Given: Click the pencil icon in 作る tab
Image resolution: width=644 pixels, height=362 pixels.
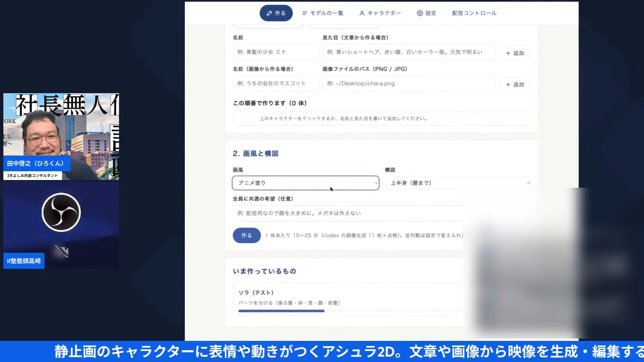Looking at the screenshot, I should tap(269, 13).
